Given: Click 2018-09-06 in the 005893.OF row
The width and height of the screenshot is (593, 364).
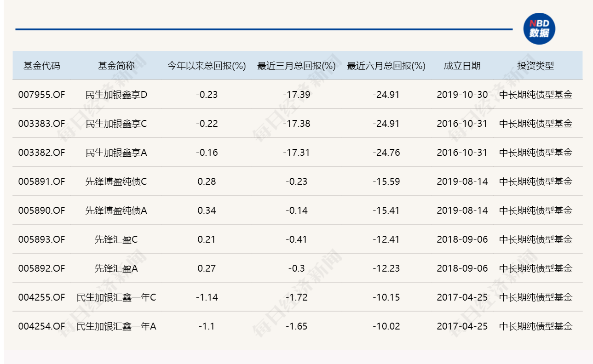Looking at the screenshot, I should click(x=462, y=239).
